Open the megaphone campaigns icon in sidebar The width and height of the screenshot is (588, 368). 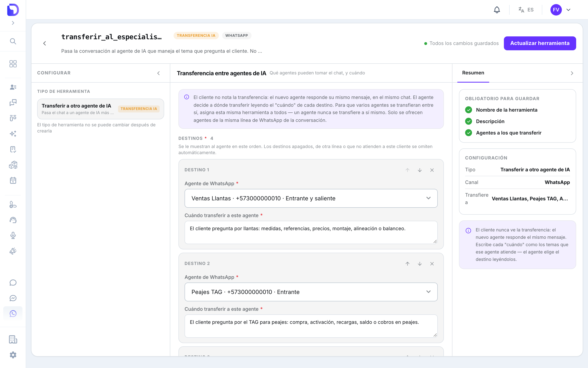pos(13,251)
